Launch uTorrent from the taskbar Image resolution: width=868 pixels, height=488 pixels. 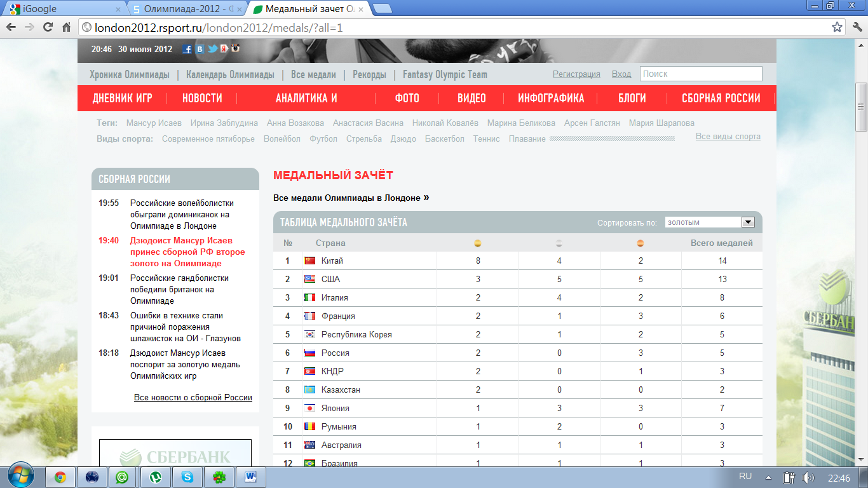pyautogui.click(x=155, y=477)
